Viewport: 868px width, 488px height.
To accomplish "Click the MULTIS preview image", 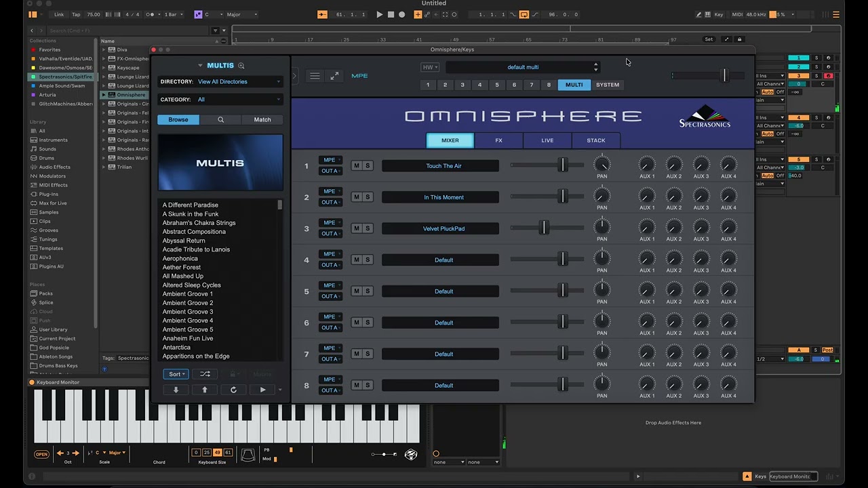I will 220,163.
